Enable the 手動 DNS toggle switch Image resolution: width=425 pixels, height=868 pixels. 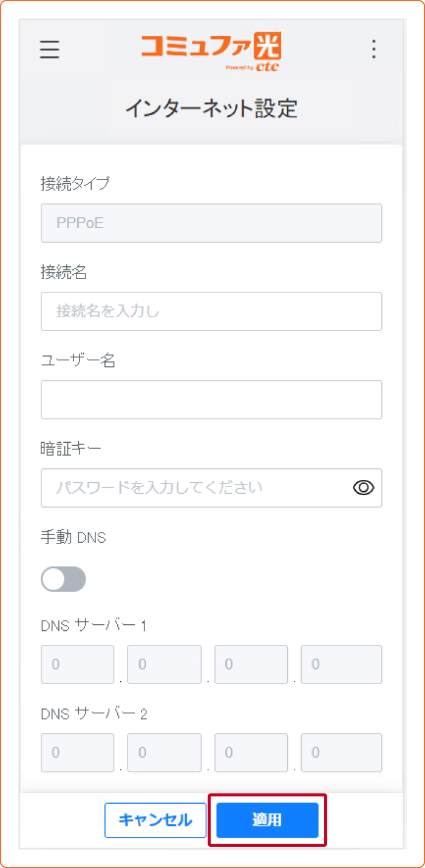pos(63,579)
